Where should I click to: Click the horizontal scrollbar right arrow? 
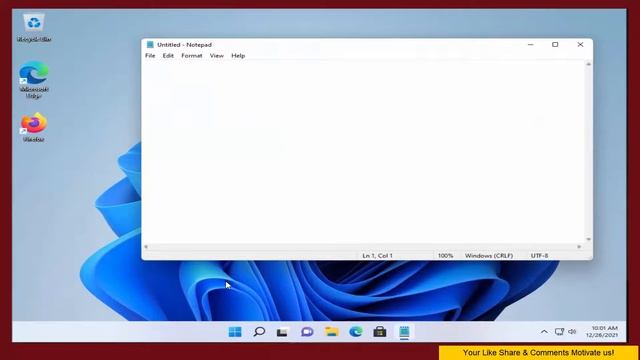(579, 247)
